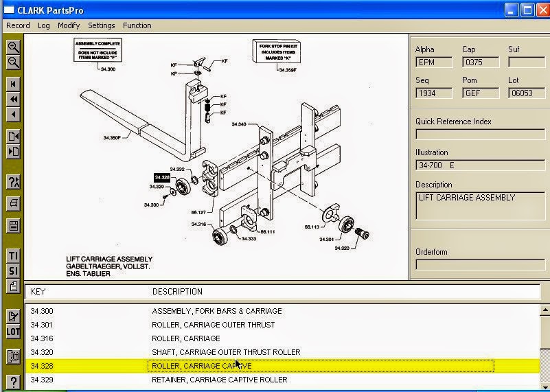Image resolution: width=550 pixels, height=392 pixels.
Task: Maximize the CLARK PartsPro window
Action: 527,10
